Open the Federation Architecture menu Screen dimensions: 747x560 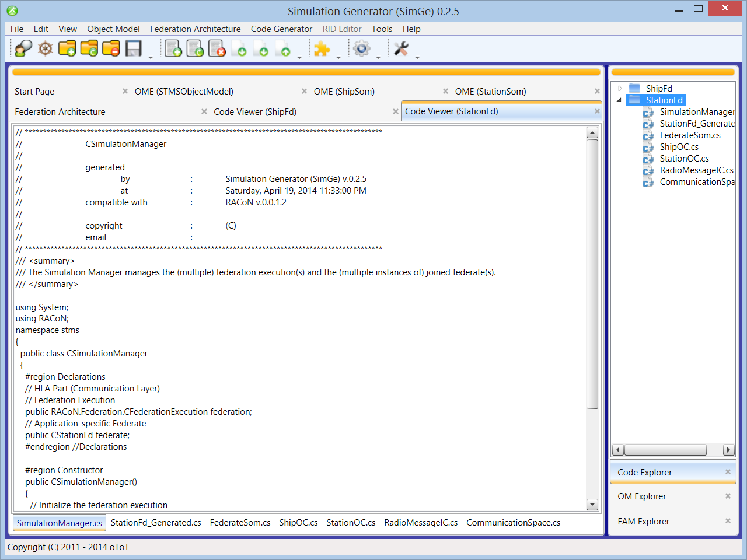[195, 29]
